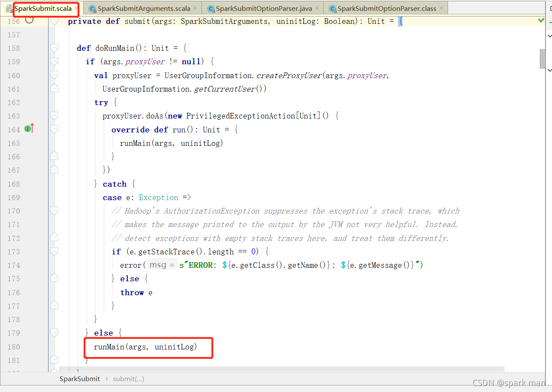
Task: Click line number 162 in the gutter
Action: click(13, 102)
